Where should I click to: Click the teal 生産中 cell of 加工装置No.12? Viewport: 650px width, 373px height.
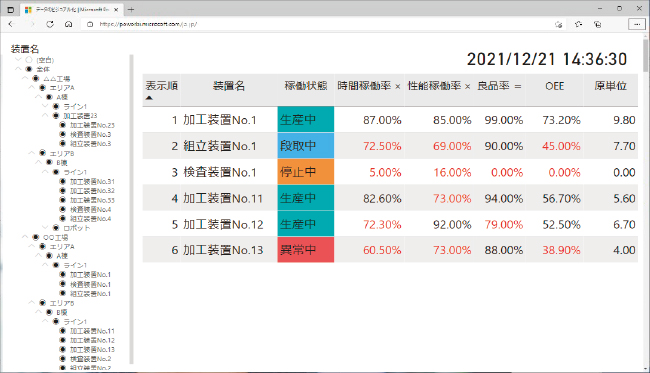click(306, 224)
